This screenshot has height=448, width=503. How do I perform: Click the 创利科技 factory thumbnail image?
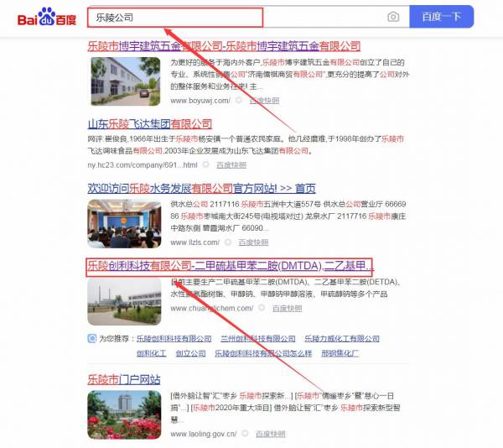click(x=125, y=299)
